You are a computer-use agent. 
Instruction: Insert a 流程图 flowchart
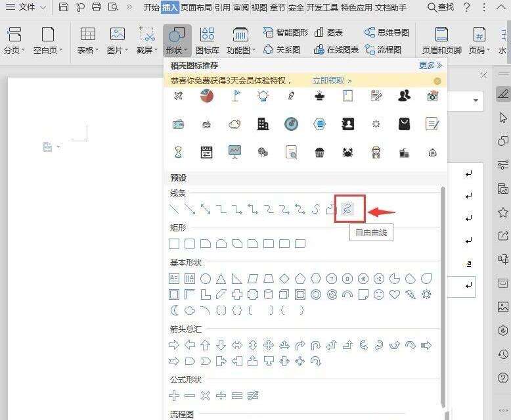[x=383, y=49]
